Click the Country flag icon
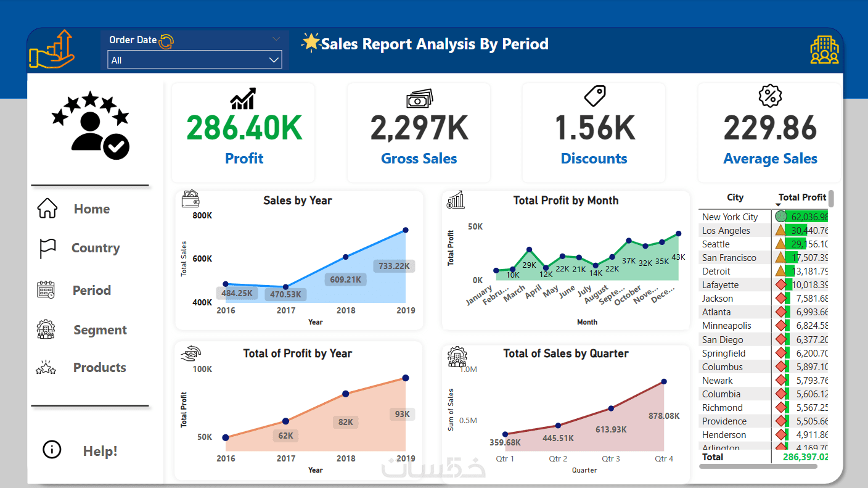Image resolution: width=868 pixels, height=488 pixels. [47, 248]
